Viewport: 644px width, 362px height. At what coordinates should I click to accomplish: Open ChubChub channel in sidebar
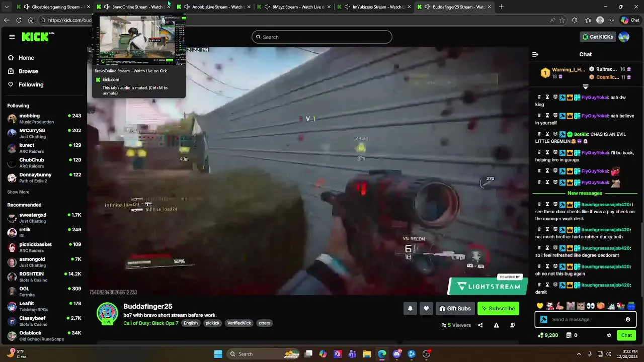coord(44,163)
